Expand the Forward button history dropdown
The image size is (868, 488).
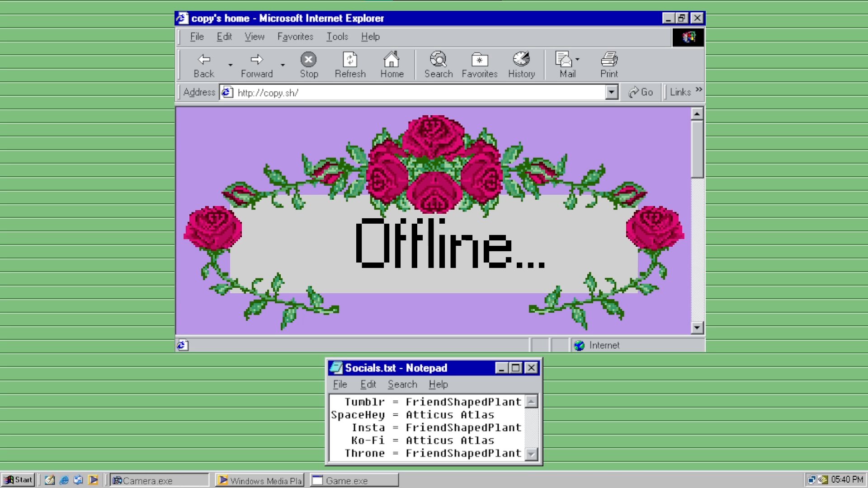coord(283,65)
